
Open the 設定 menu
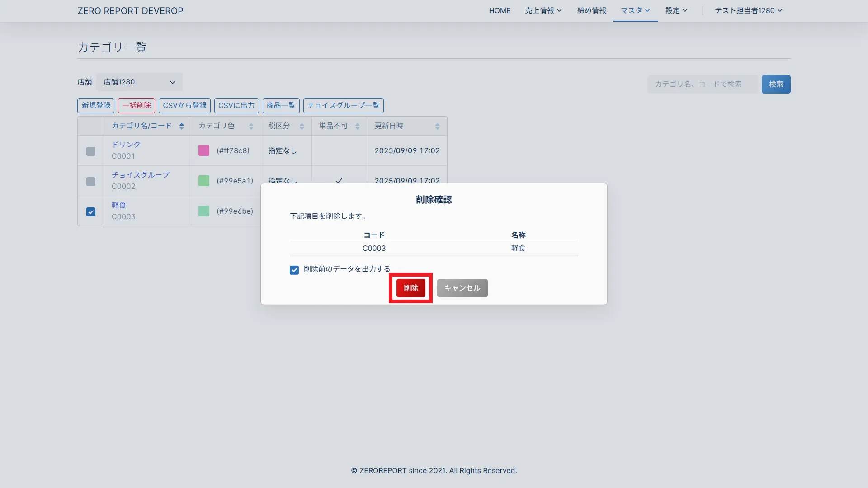[676, 10]
